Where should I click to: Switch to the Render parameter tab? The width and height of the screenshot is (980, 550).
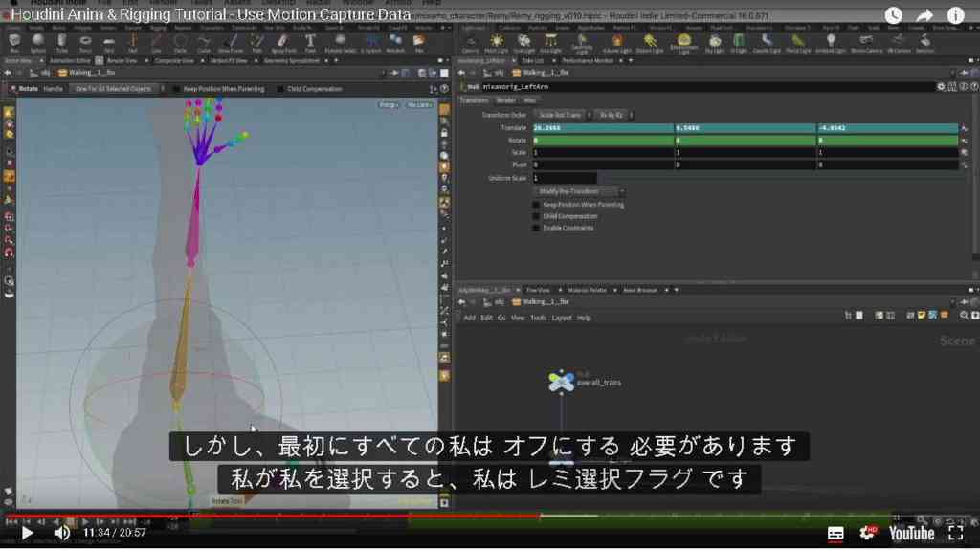(505, 100)
